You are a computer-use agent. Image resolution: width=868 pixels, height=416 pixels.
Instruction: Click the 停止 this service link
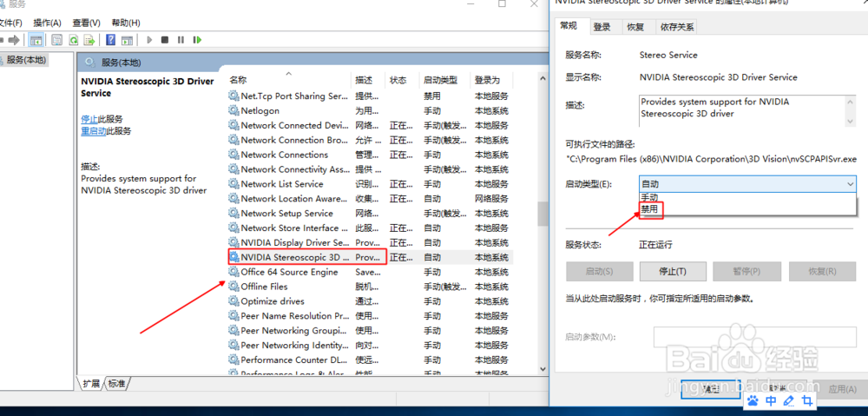pyautogui.click(x=89, y=119)
